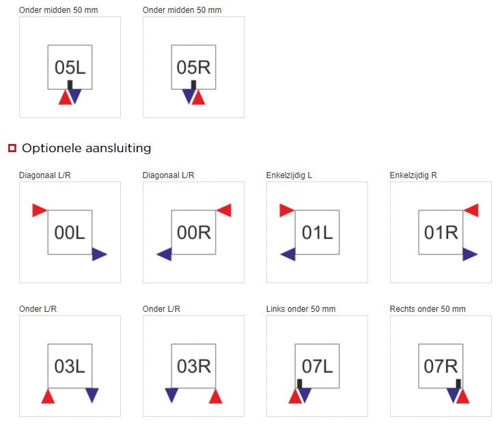Click the red arrow on the 00L diagram
This screenshot has width=504, height=434.
coord(40,210)
